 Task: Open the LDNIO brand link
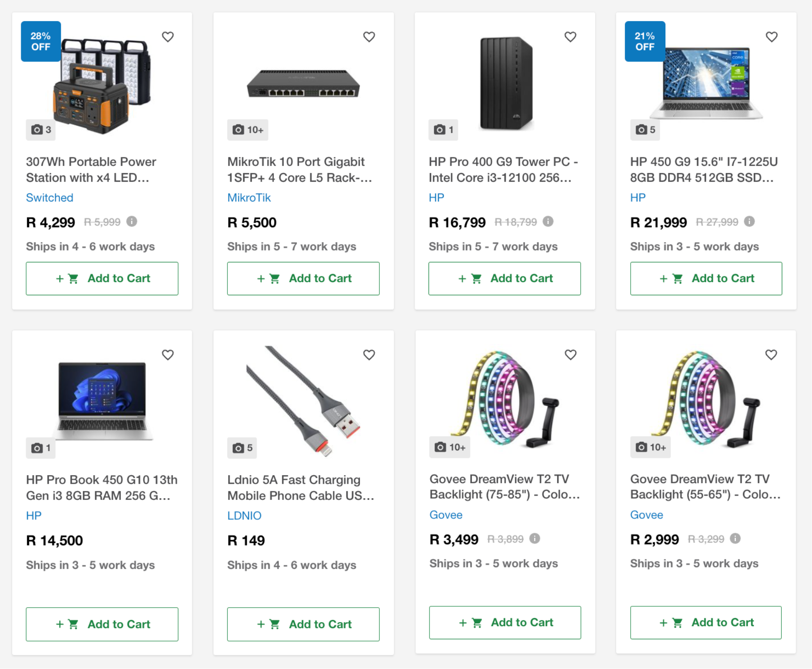point(244,515)
